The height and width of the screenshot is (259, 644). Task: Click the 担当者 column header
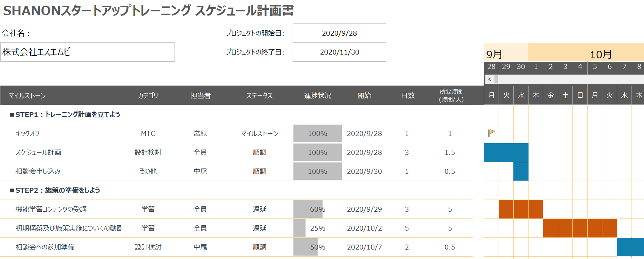[200, 95]
